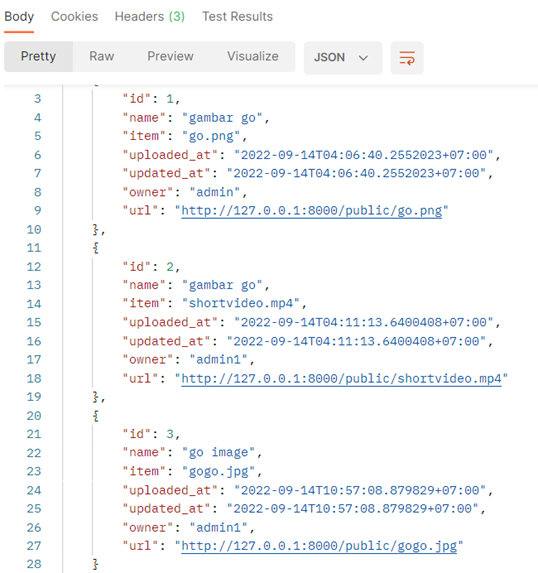Image resolution: width=538 pixels, height=573 pixels.
Task: Click line number 11 in the gutter
Action: click(34, 248)
